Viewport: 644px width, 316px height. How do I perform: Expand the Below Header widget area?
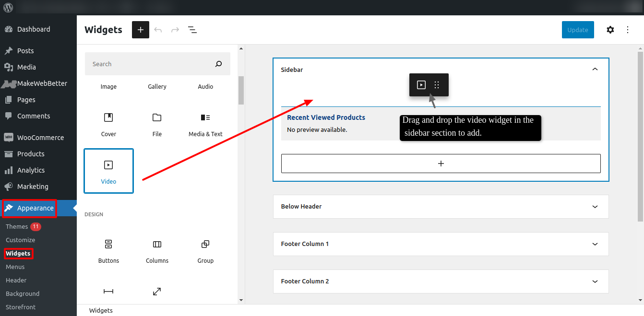595,207
